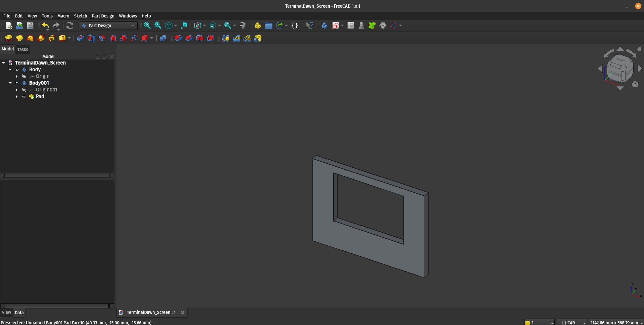Select Body001 in the model tree

(39, 83)
